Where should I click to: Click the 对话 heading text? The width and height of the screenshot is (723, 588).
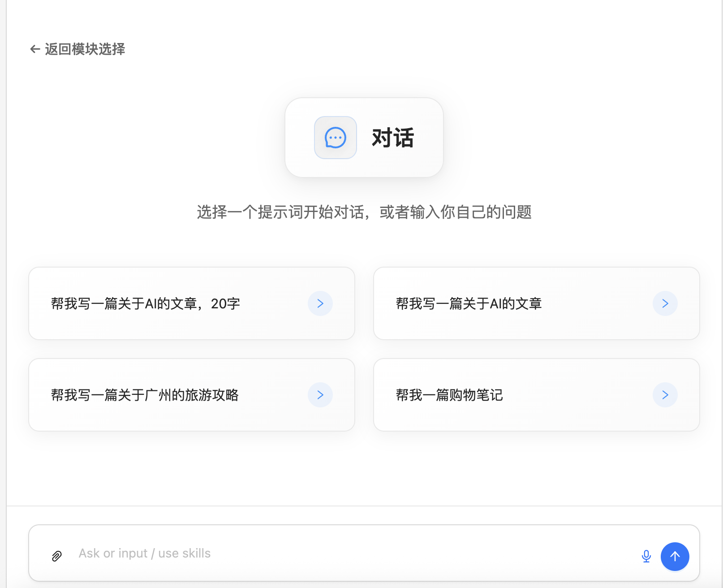click(x=393, y=138)
